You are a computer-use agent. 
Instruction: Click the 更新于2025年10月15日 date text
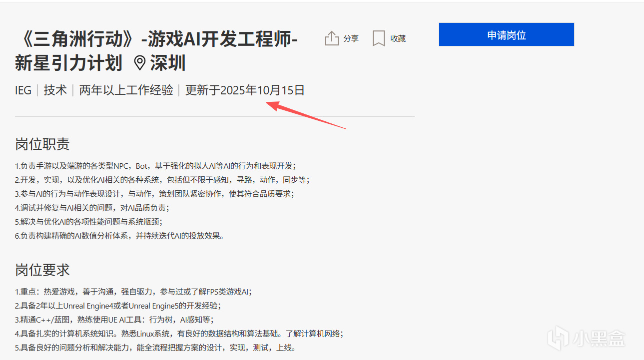click(245, 90)
